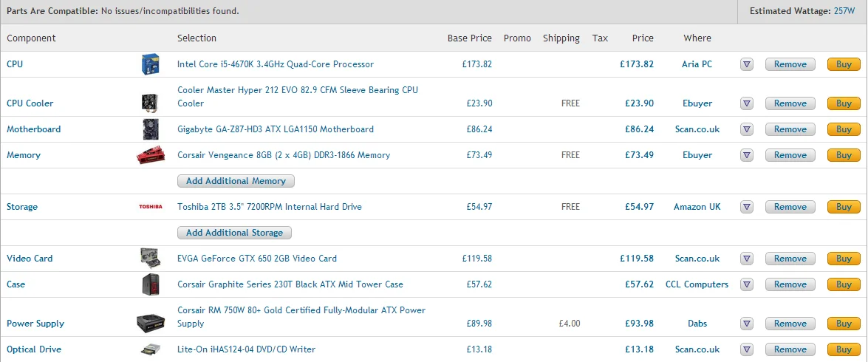The height and width of the screenshot is (362, 868).
Task: Click the Corsair 230T case image
Action: point(151,284)
